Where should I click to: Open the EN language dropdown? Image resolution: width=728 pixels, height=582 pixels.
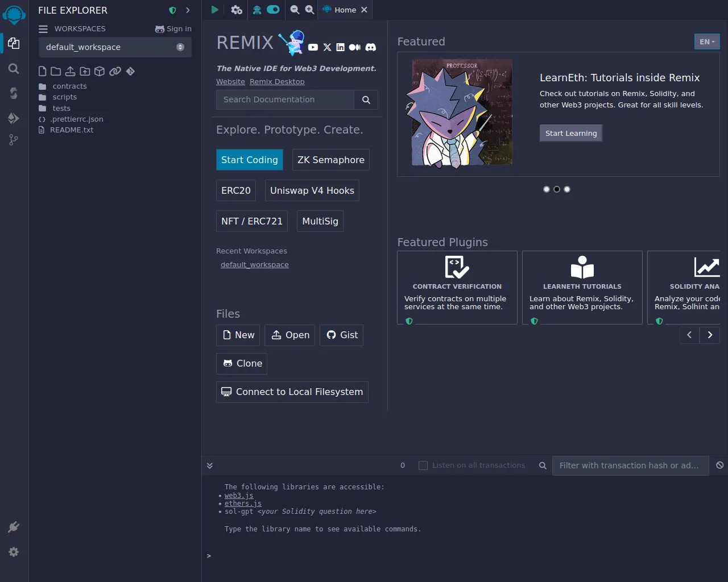pos(707,41)
